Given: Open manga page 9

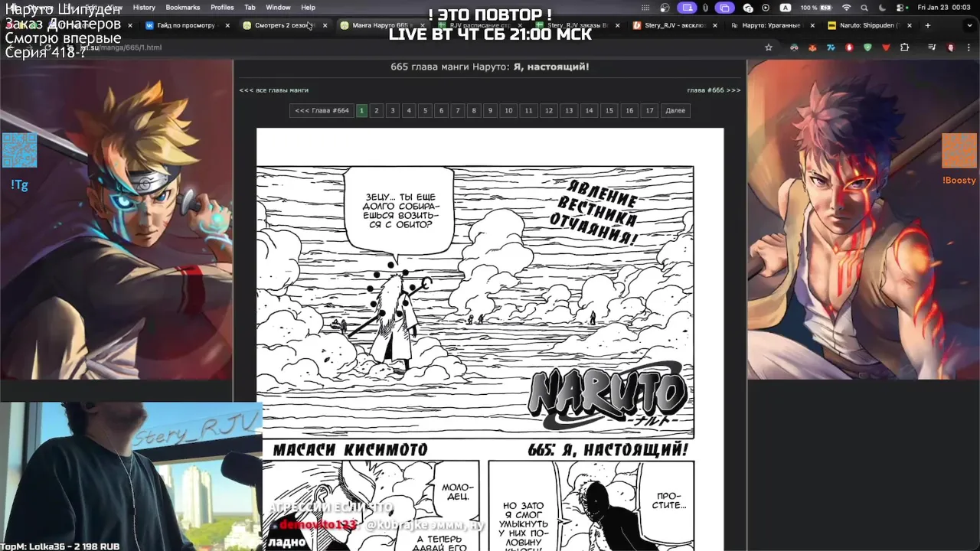Looking at the screenshot, I should point(490,111).
